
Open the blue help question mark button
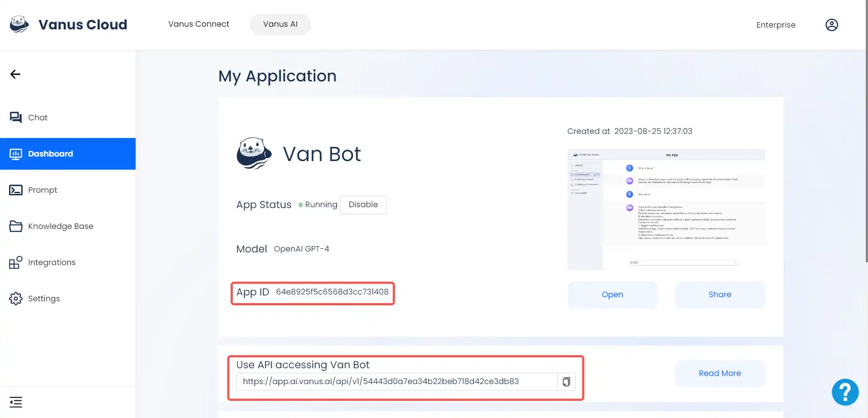click(845, 392)
